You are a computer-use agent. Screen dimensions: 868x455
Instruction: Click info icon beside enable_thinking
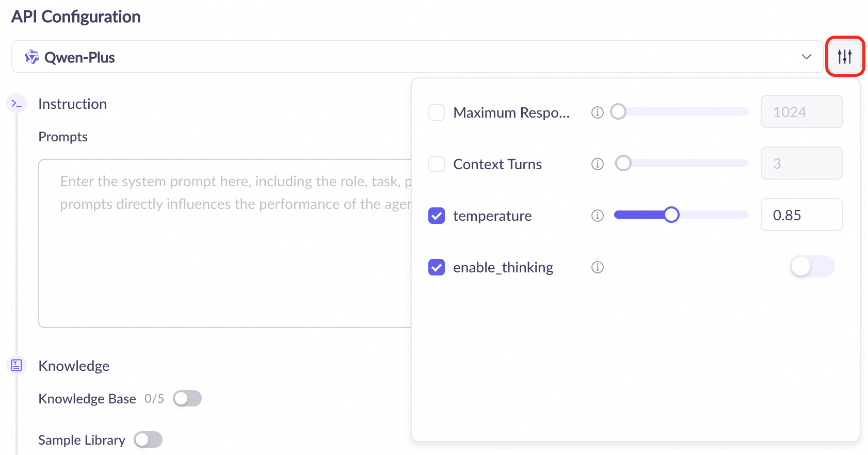[597, 267]
